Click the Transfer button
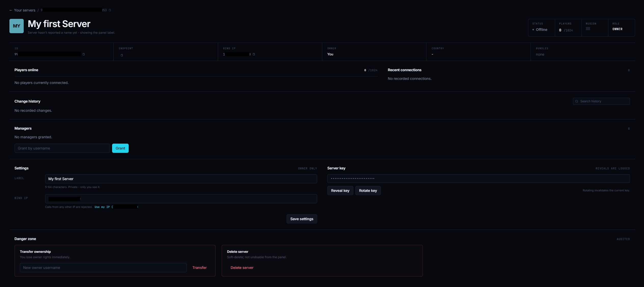 pyautogui.click(x=199, y=268)
